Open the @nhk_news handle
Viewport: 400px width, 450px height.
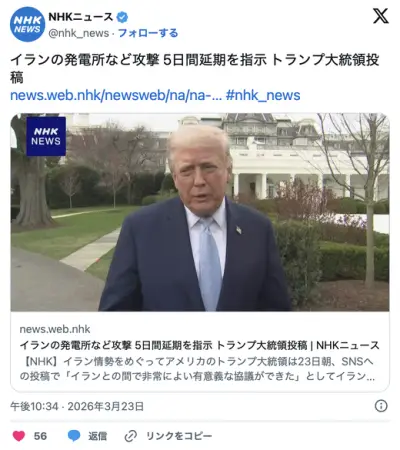point(79,33)
